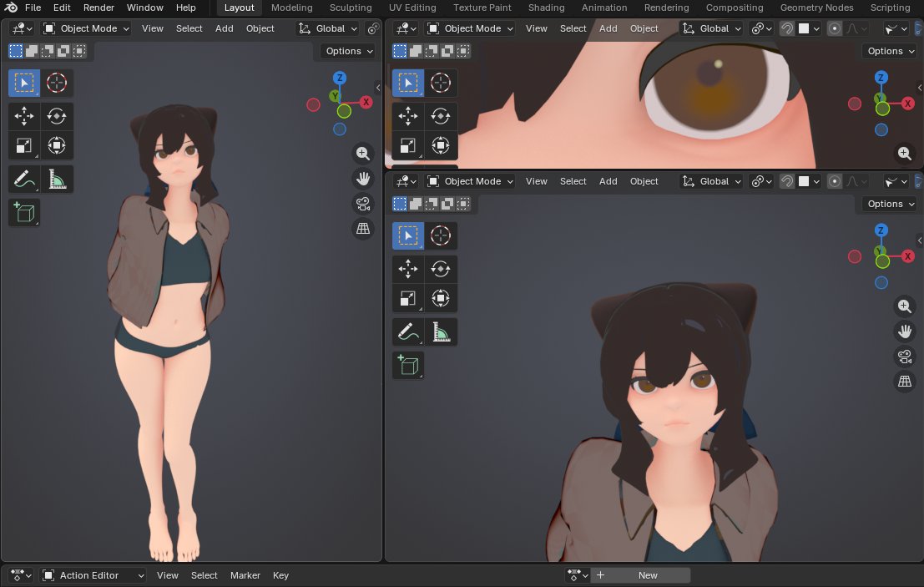The width and height of the screenshot is (924, 587).
Task: Click red X axis on left viewport gizmo
Action: click(x=366, y=102)
